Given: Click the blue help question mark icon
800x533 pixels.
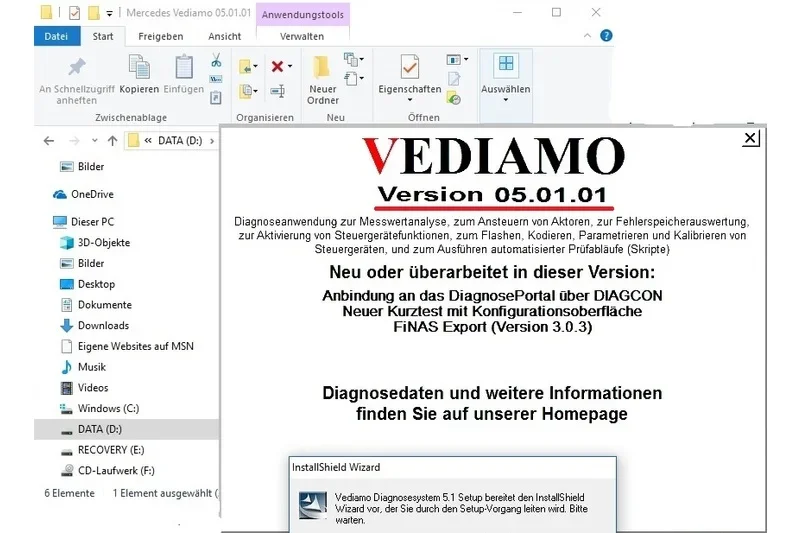Looking at the screenshot, I should coord(606,36).
